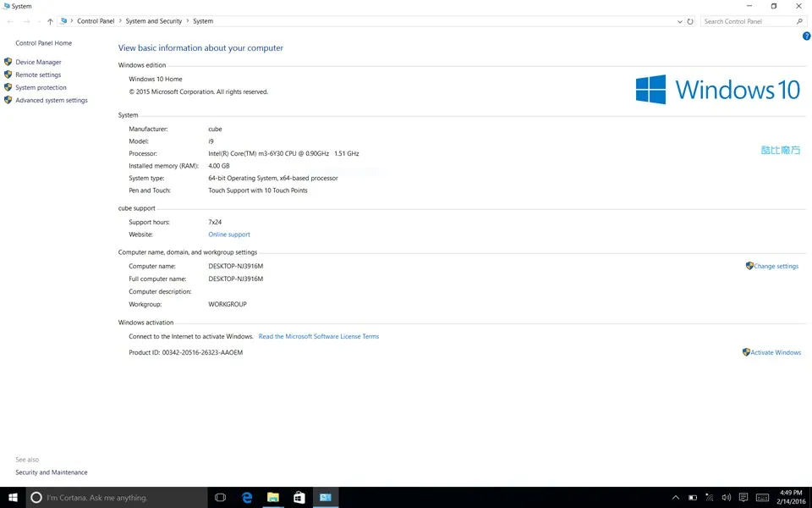Click the taskbar clock and date
The width and height of the screenshot is (812, 508).
click(791, 497)
